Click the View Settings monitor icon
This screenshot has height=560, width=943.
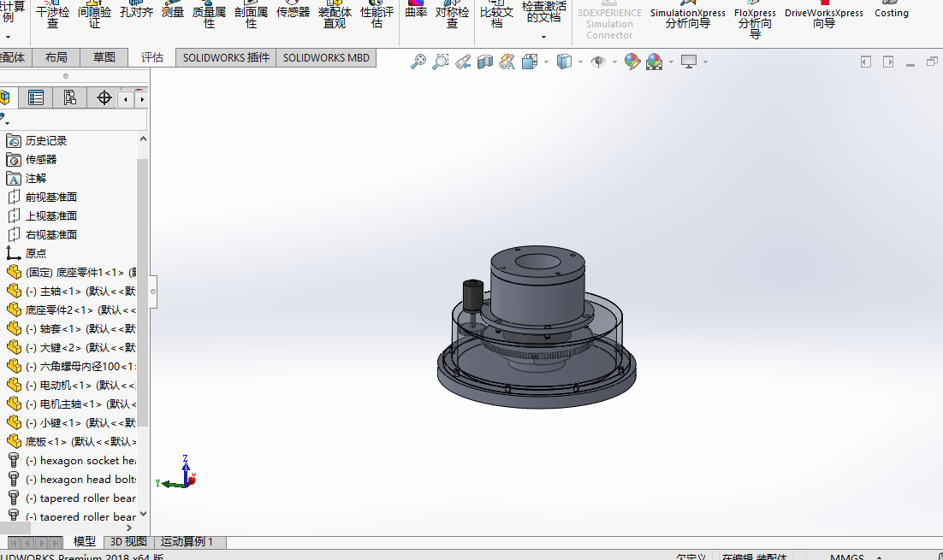point(689,62)
